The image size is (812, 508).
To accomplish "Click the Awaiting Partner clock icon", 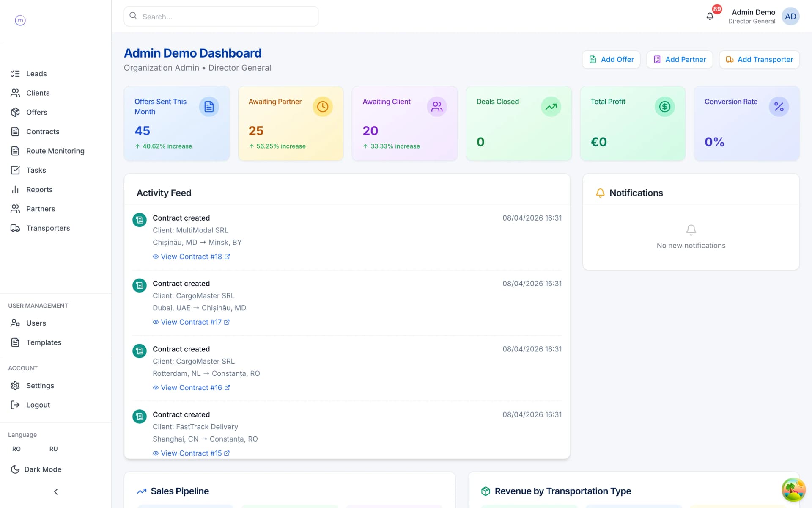I will (323, 107).
